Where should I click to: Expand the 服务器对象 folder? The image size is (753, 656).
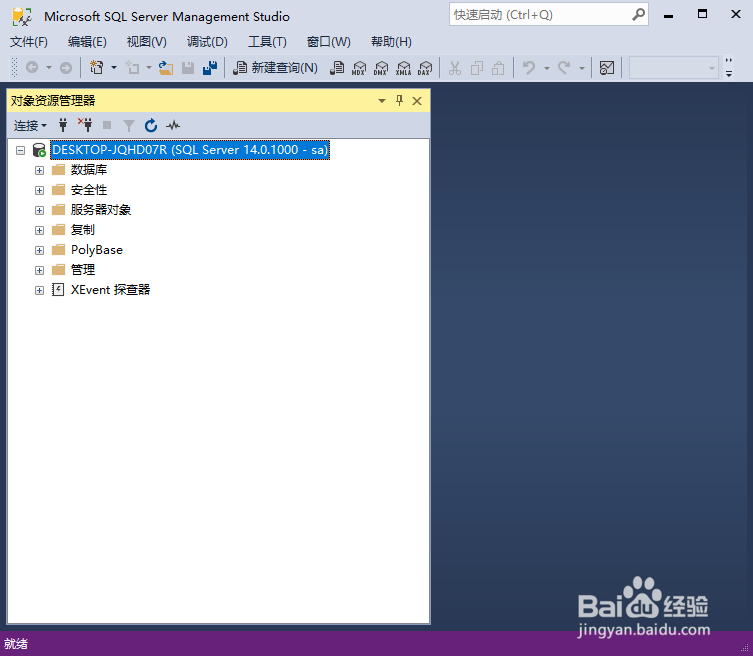point(39,210)
